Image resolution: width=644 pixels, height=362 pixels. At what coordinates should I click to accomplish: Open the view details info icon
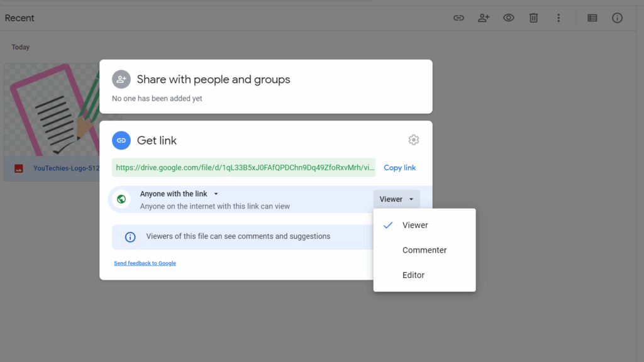(618, 18)
